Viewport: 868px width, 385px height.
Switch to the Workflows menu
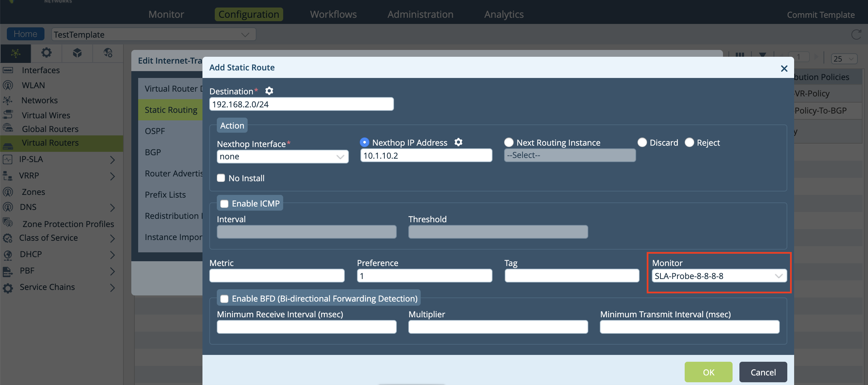tap(333, 14)
